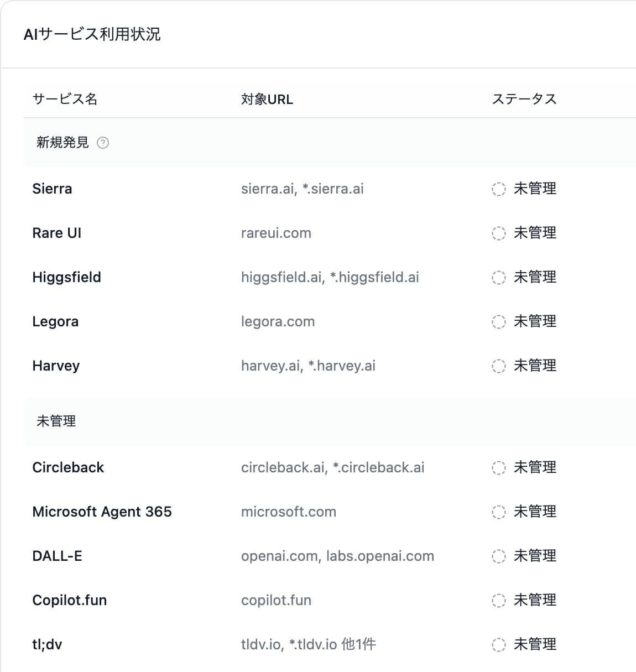
Task: Click the circleback.ai URL cell
Action: pos(333,467)
